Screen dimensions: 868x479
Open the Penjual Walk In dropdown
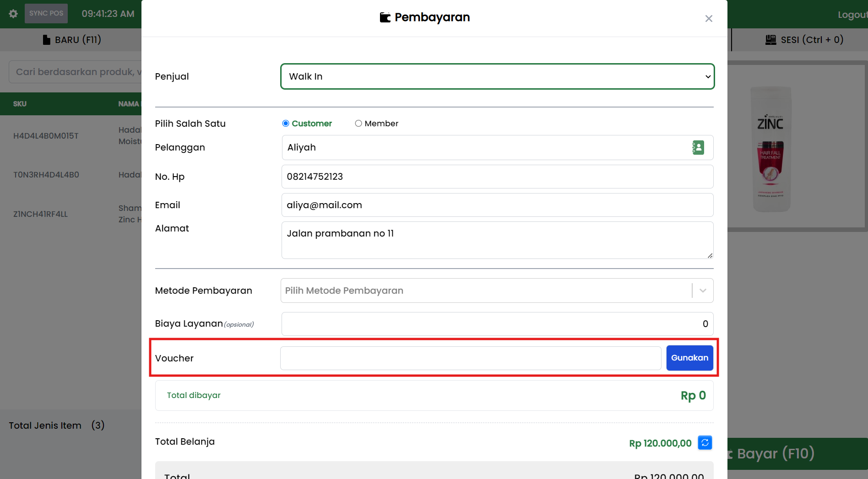(x=497, y=76)
